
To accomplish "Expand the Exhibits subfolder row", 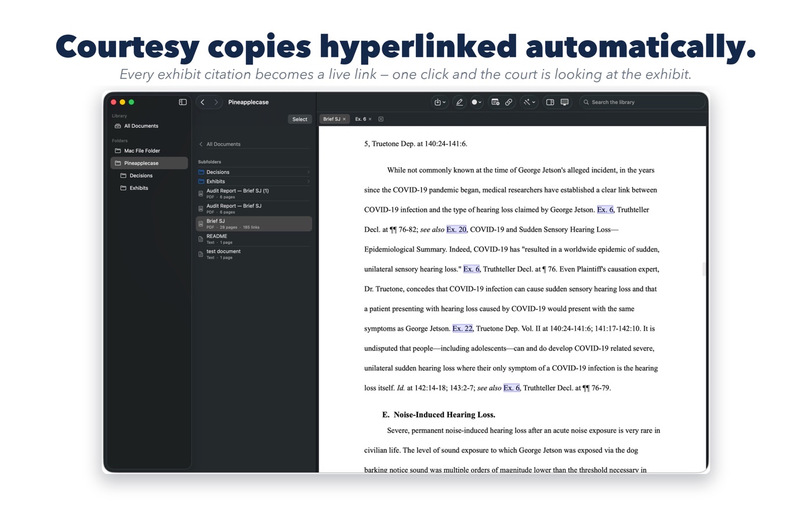I will coord(254,181).
